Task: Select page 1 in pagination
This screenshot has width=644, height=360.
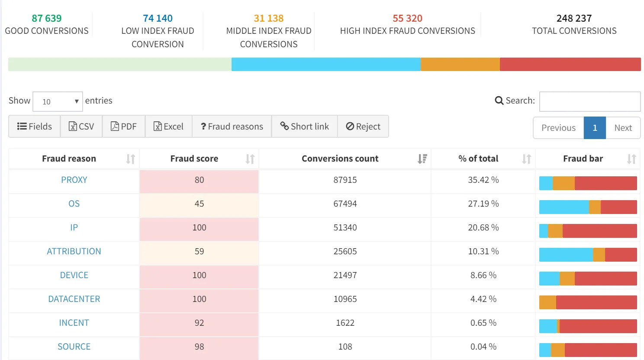Action: 595,128
